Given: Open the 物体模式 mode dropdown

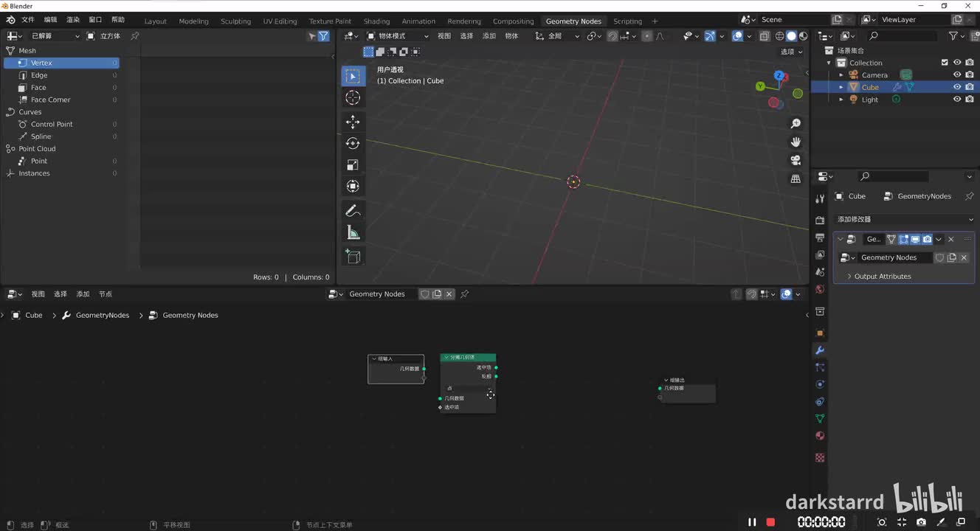Looking at the screenshot, I should tap(397, 35).
